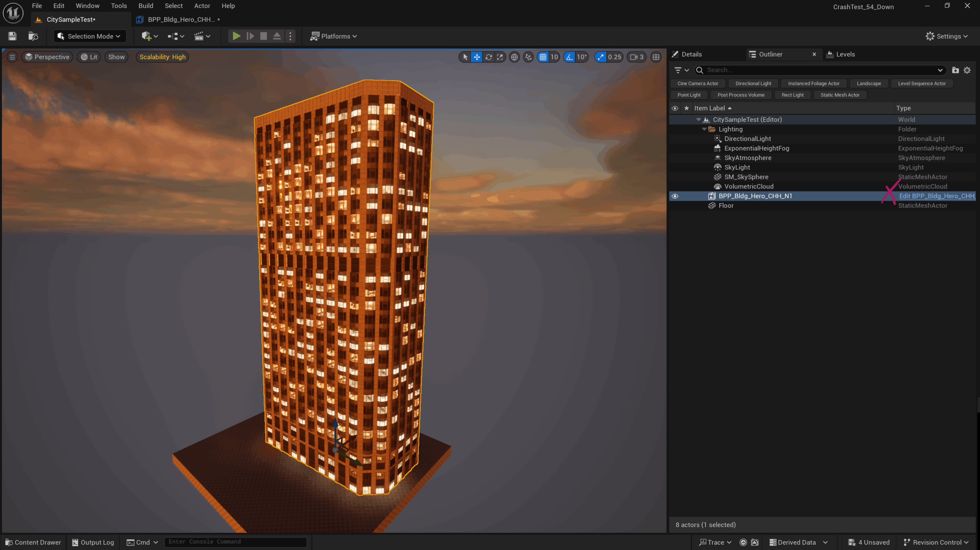Select the scale transform tool
980x550 pixels.
click(500, 57)
